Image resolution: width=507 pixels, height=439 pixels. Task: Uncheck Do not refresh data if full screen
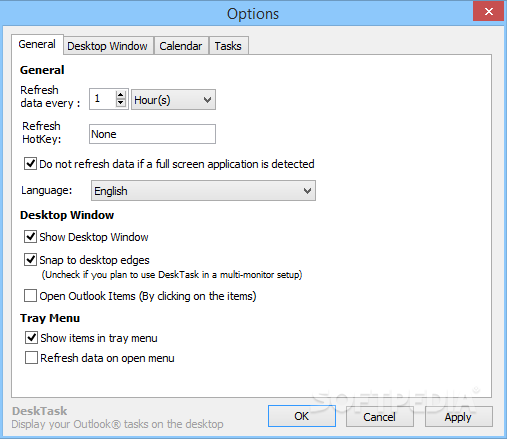(30, 164)
